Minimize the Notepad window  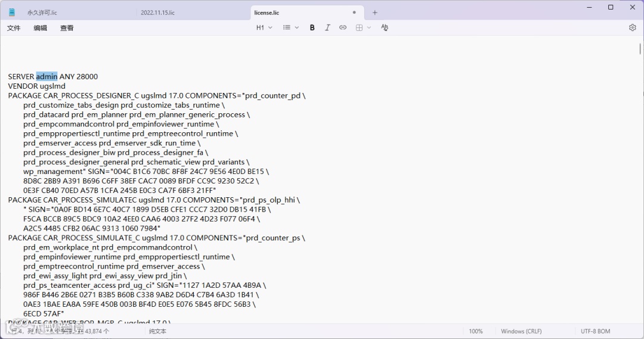(589, 7)
